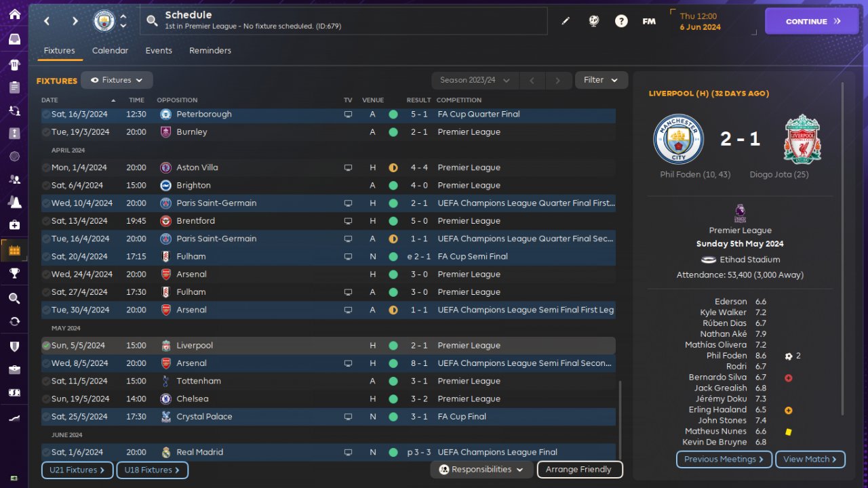Open the world globe icon
Screen dimensions: 868x488
[x=594, y=21]
